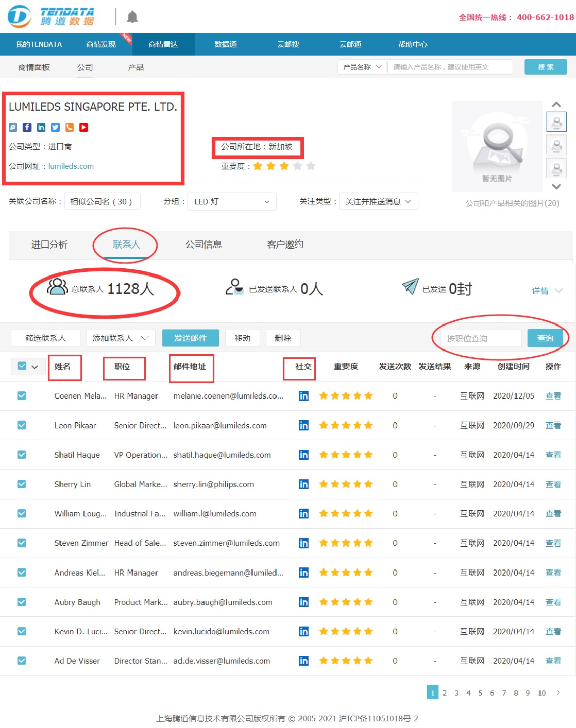576x728 pixels.
Task: Open LinkedIn profile for Shatil Haque
Action: point(304,455)
